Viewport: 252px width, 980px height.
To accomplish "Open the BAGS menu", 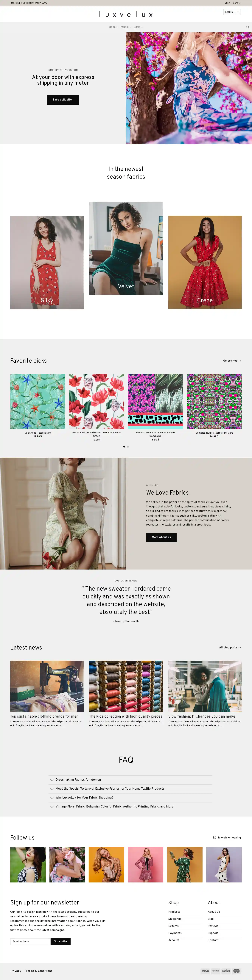I will [x=113, y=27].
